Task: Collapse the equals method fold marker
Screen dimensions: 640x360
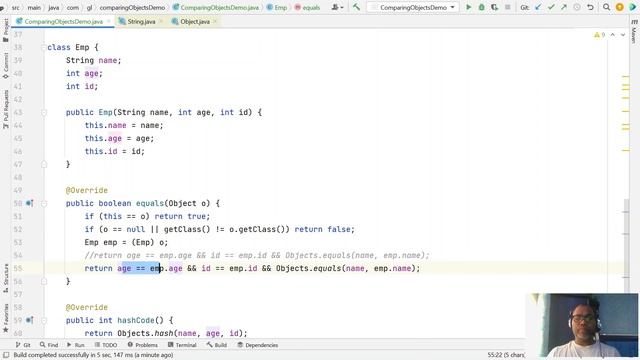Action: [44, 203]
